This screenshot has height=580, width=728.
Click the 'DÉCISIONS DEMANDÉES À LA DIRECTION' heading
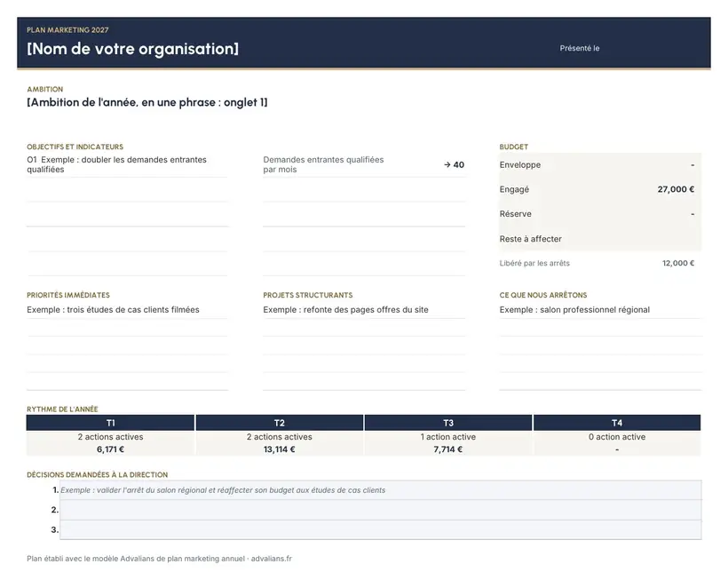pos(97,475)
